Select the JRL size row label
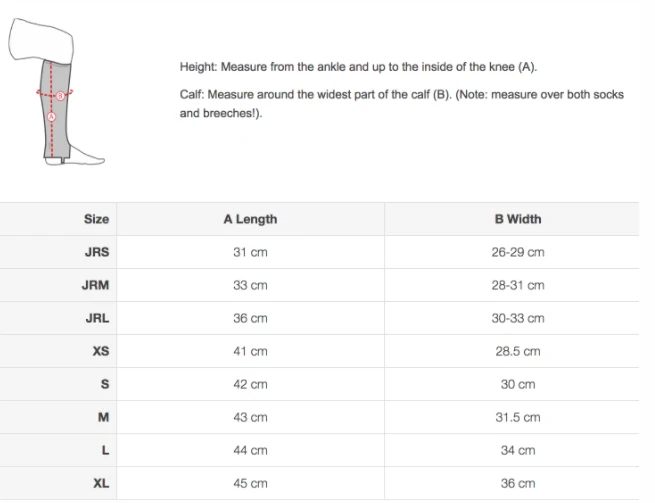Image resolution: width=655 pixels, height=503 pixels. click(x=97, y=318)
